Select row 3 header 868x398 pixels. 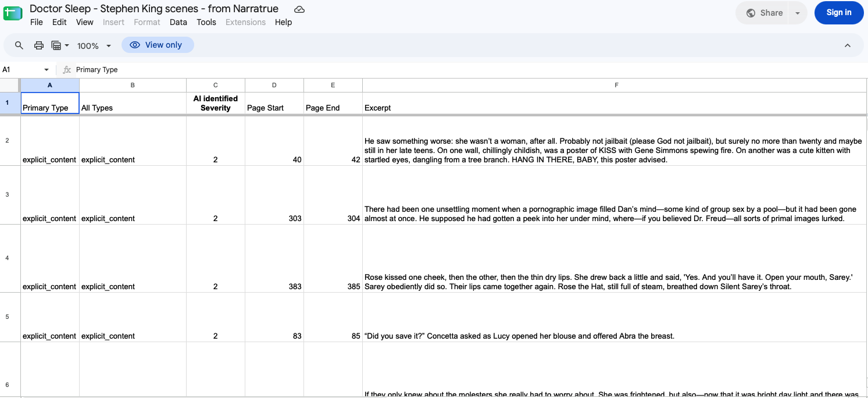pyautogui.click(x=10, y=195)
